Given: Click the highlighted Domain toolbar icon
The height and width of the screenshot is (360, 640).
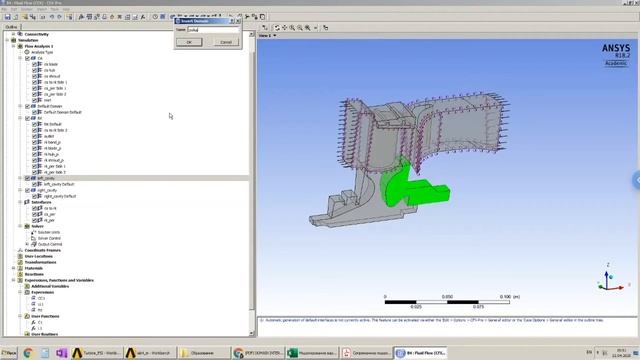Looking at the screenshot, I should pyautogui.click(x=162, y=17).
